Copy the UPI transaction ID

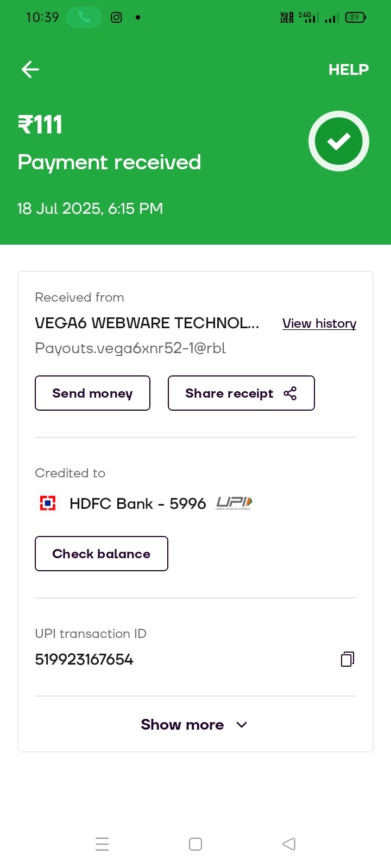click(348, 659)
